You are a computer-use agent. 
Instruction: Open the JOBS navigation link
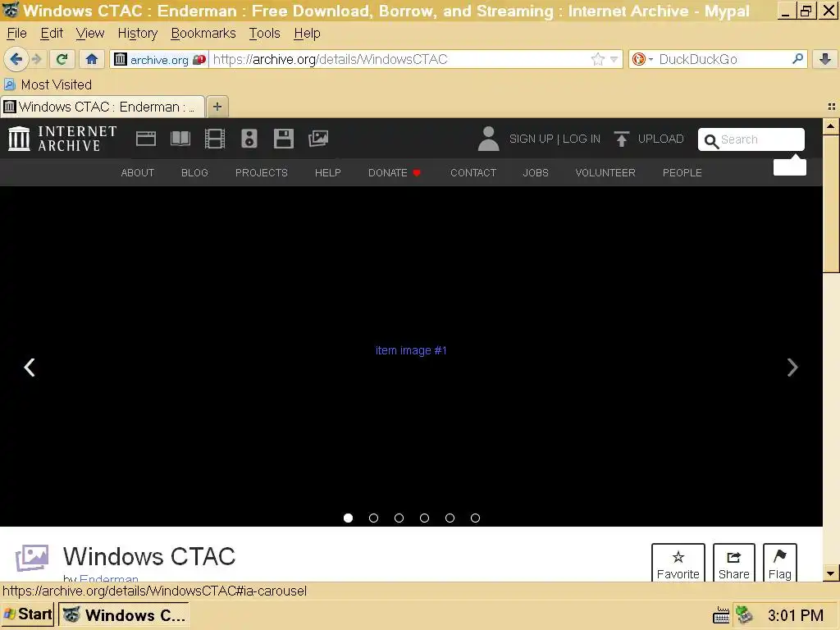(536, 172)
